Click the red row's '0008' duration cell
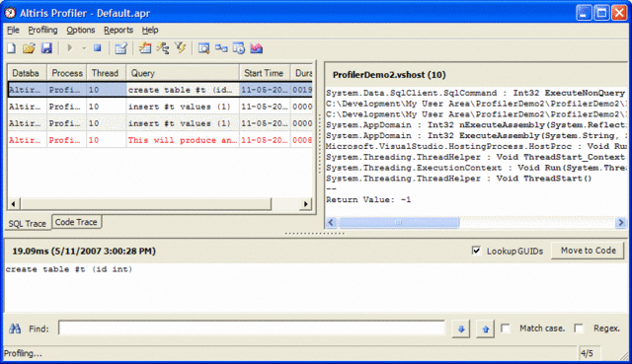This screenshot has width=632, height=364. [302, 140]
